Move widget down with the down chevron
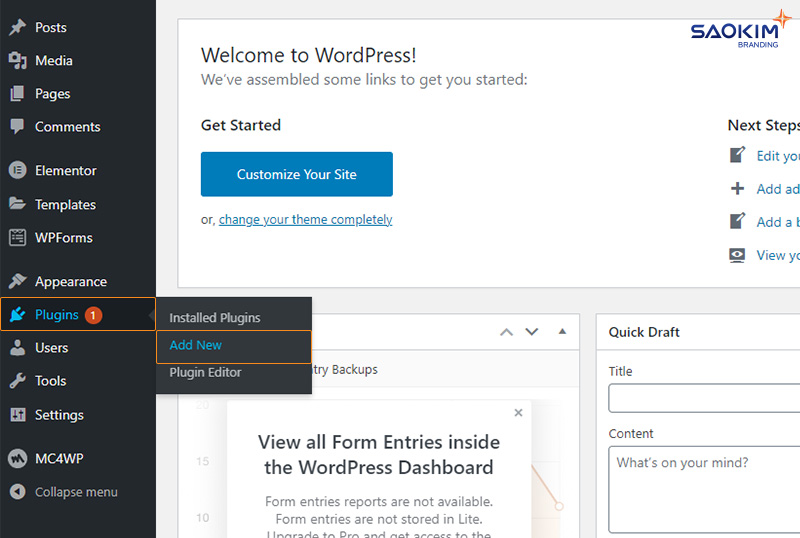Screen dimensions: 800x538 coord(532,332)
